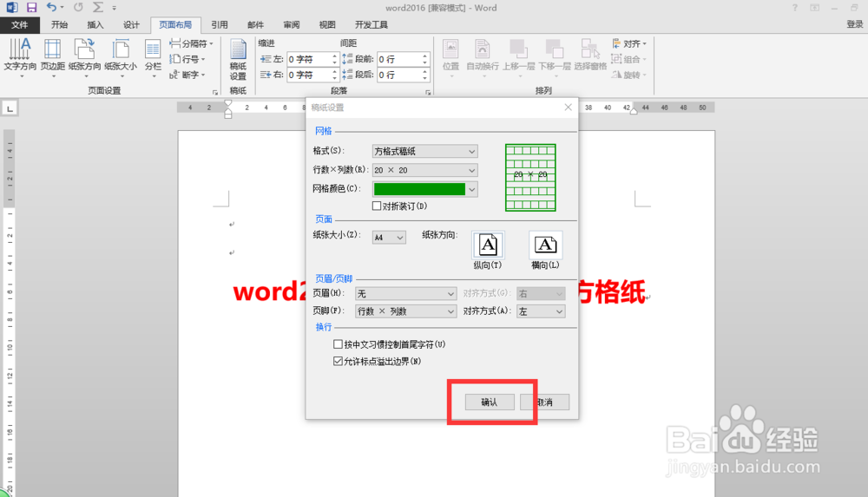
Task: Switch to the 开始 Home tab
Action: (x=59, y=25)
